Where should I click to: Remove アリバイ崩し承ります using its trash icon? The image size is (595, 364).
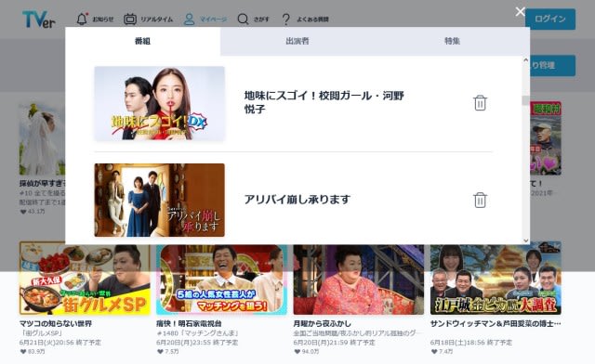tap(480, 201)
